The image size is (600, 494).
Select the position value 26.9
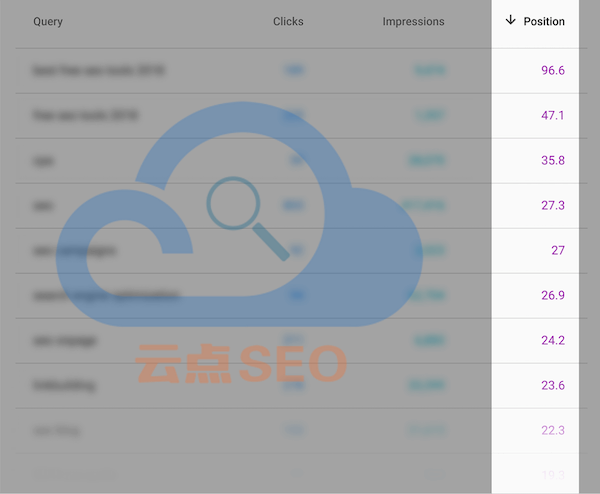point(553,295)
